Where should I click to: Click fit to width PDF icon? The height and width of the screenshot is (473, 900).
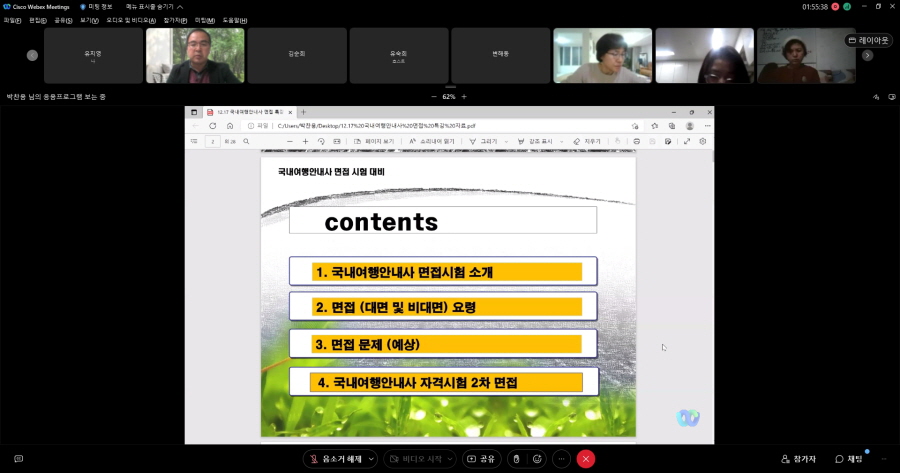tap(337, 141)
